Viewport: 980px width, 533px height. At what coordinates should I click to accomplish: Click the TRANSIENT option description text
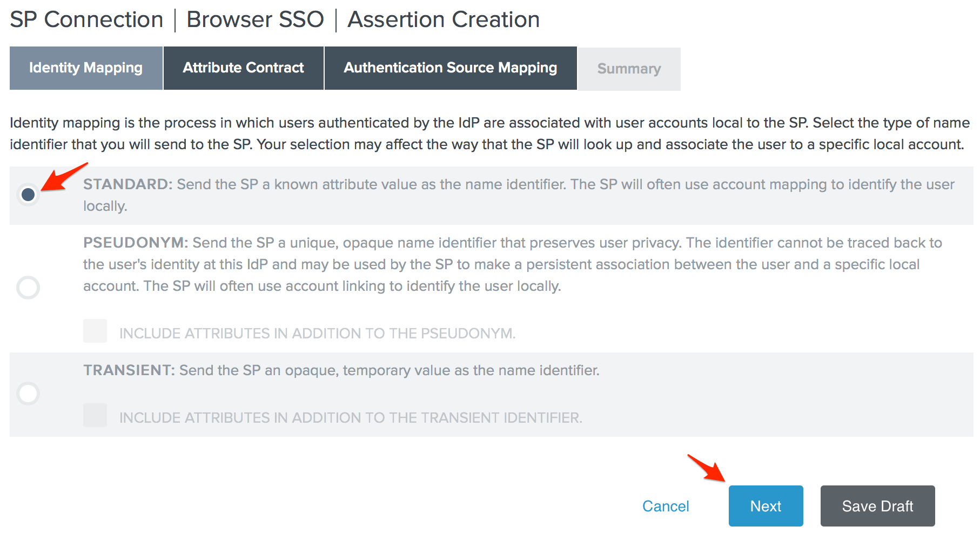(x=341, y=370)
